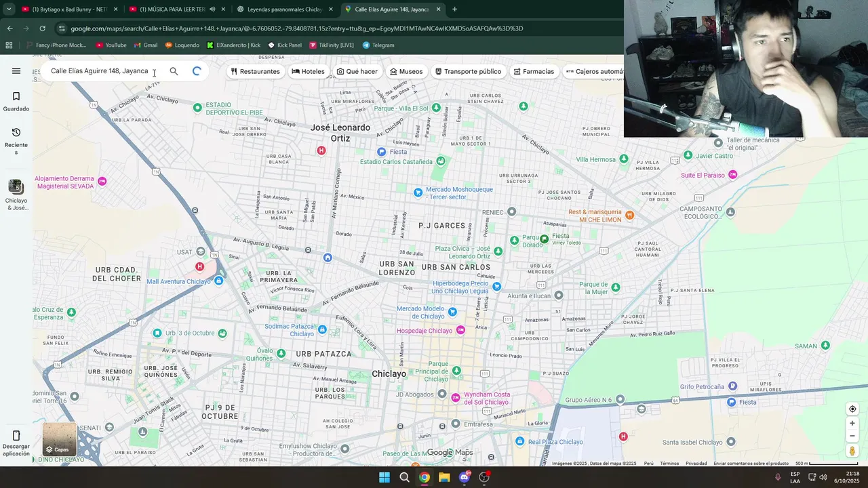868x488 pixels.
Task: Open the tab search dropdown arrow
Action: pos(9,9)
